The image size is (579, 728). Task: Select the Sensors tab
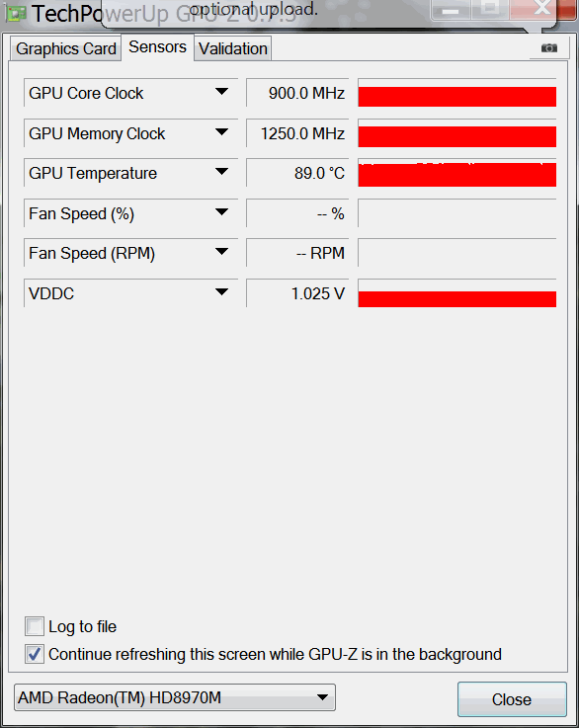[157, 46]
